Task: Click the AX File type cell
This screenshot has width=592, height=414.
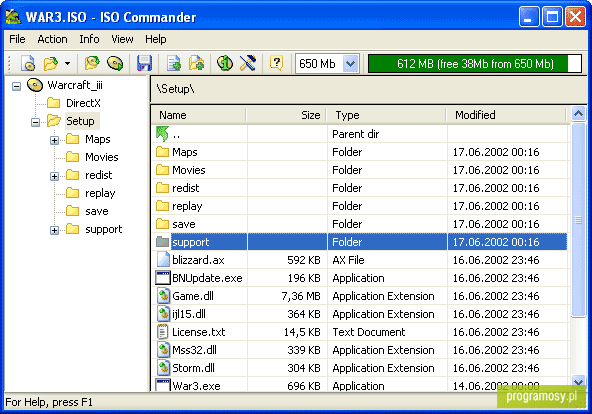Action: [348, 260]
